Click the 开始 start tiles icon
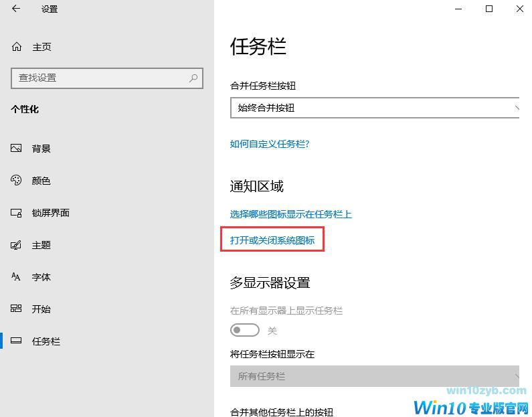This screenshot has height=417, width=532. tap(16, 309)
